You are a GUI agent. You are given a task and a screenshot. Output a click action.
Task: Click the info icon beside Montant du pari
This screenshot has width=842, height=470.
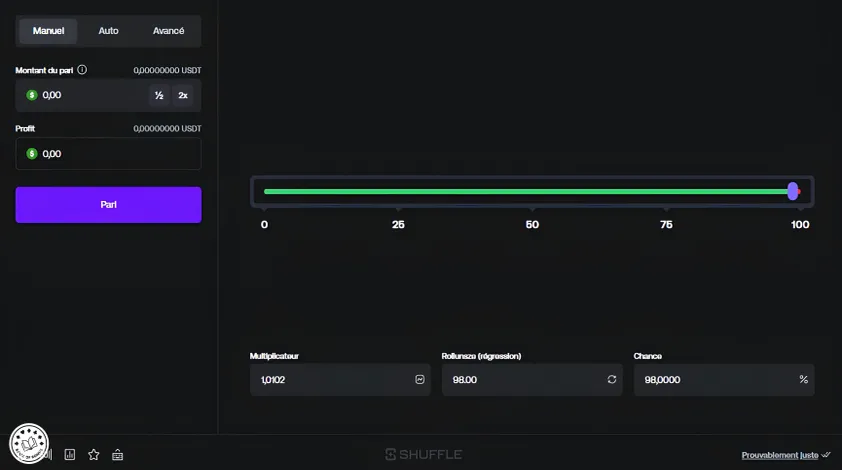82,70
